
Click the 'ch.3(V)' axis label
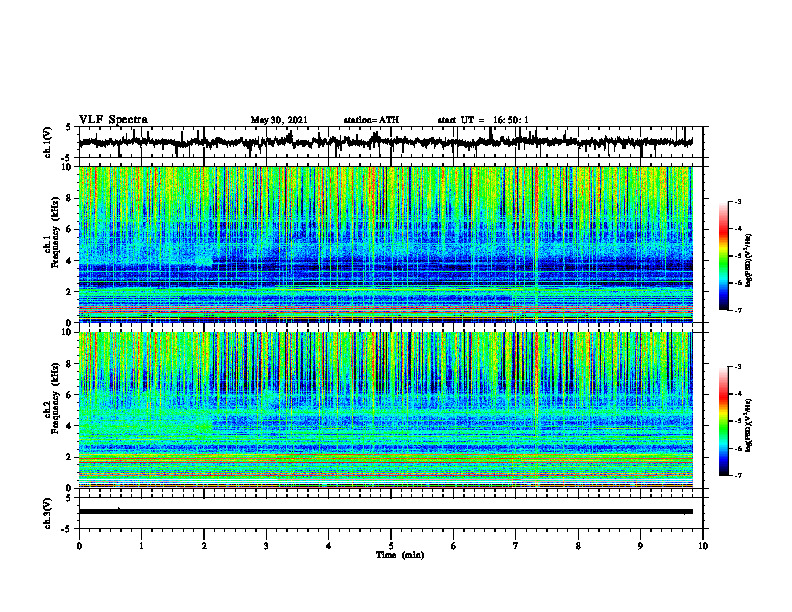(48, 514)
